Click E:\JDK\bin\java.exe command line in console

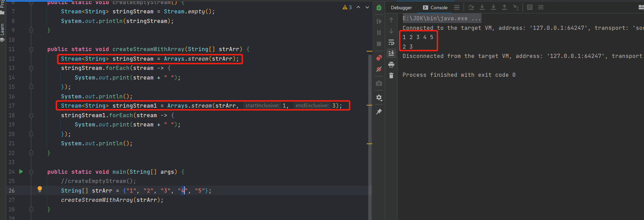click(442, 18)
